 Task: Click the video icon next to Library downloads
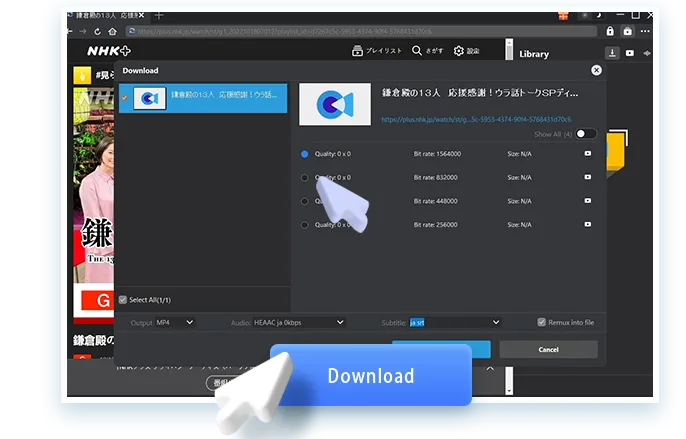pos(630,53)
